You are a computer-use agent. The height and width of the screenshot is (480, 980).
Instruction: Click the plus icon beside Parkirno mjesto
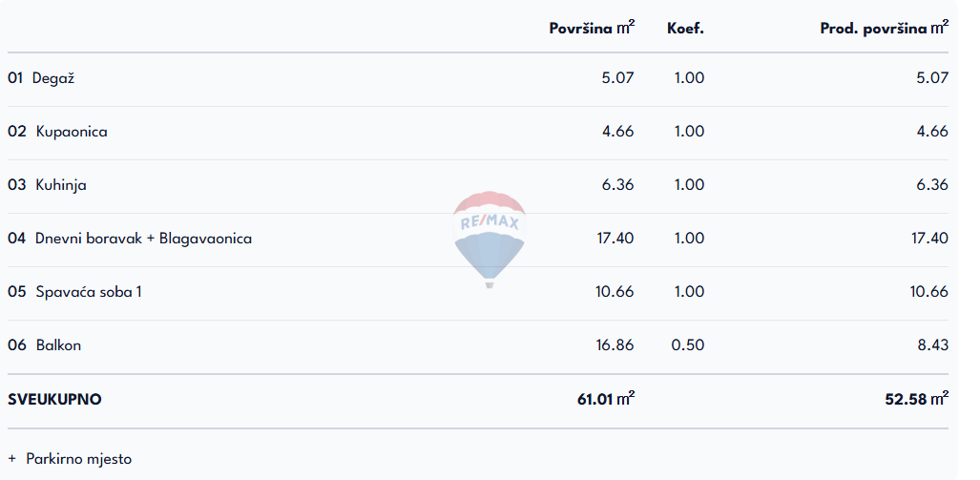pos(12,459)
